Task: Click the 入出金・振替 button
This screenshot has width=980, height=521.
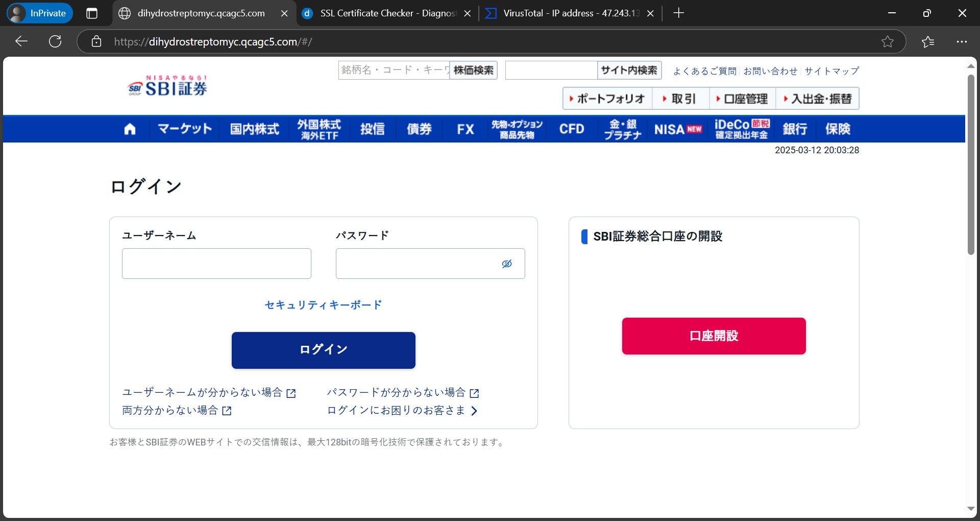Action: (x=817, y=99)
